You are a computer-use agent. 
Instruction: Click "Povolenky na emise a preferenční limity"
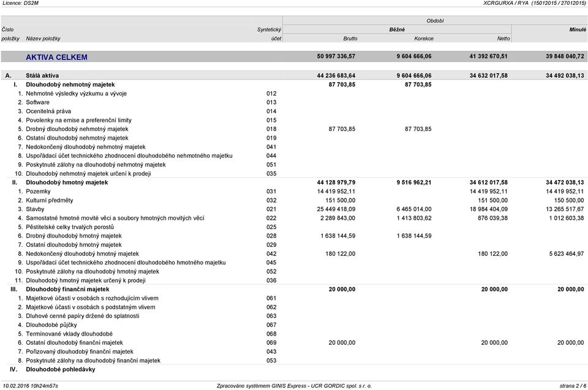78,121
